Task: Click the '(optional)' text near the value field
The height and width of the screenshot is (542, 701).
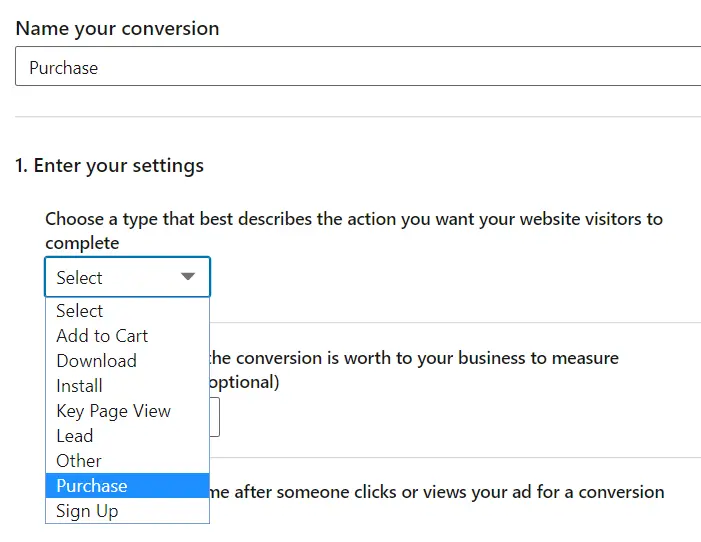Action: tap(245, 382)
